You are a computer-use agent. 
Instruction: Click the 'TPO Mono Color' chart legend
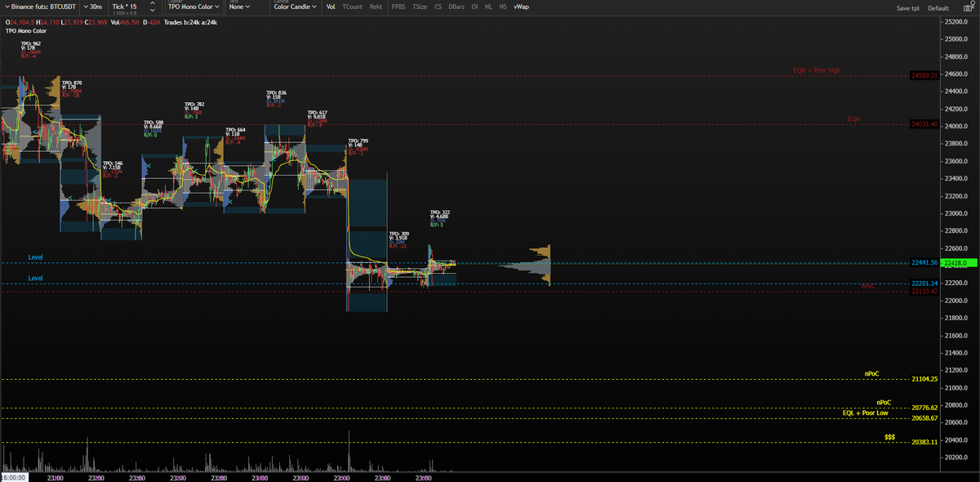(x=25, y=31)
